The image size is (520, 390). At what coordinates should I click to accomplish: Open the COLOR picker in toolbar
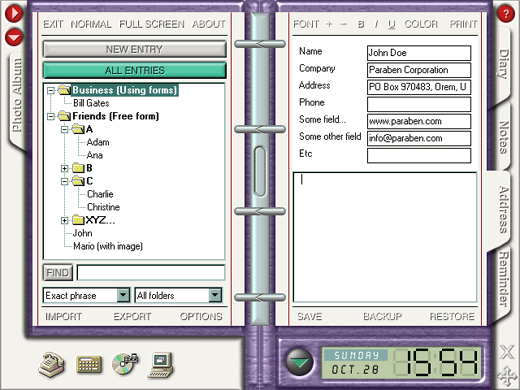[421, 24]
